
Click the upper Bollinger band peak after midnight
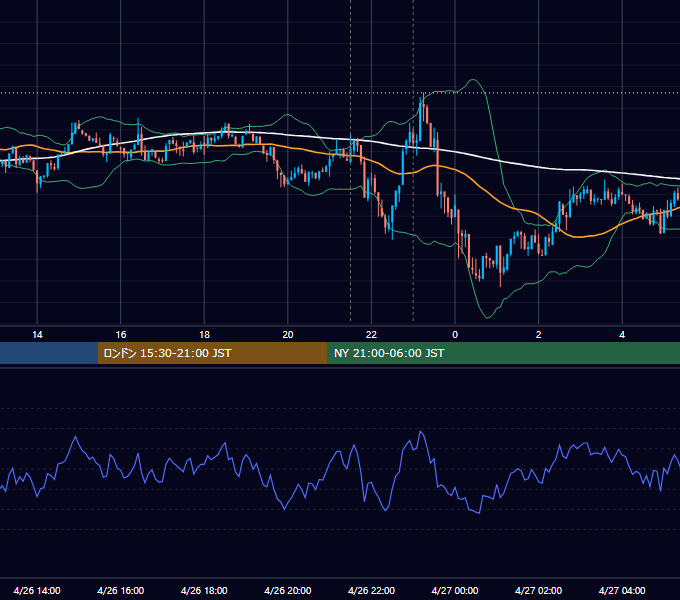[x=473, y=80]
